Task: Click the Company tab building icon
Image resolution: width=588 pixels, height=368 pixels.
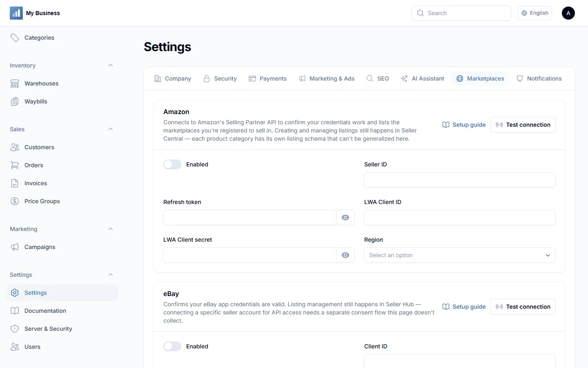Action: (158, 79)
